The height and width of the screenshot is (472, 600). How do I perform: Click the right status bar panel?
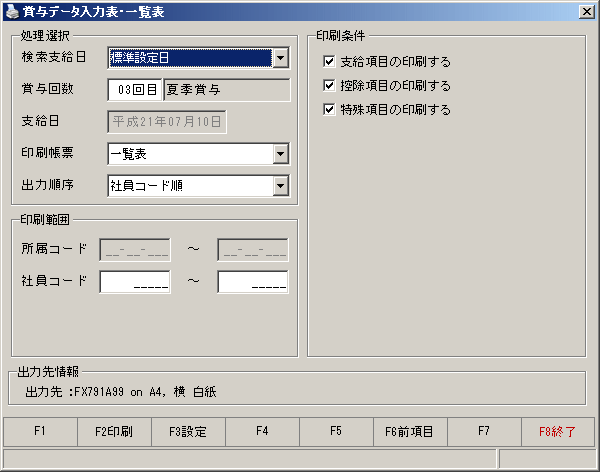point(548,459)
